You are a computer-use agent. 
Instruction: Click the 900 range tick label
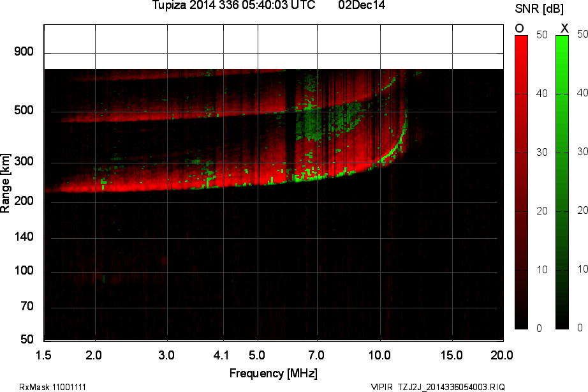pyautogui.click(x=24, y=52)
